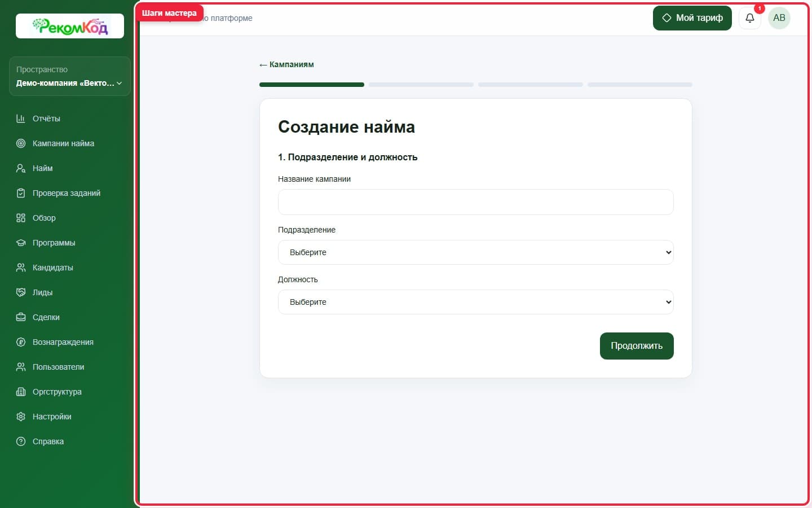Click the fourth wizard progress step bar
The height and width of the screenshot is (508, 812).
click(640, 85)
